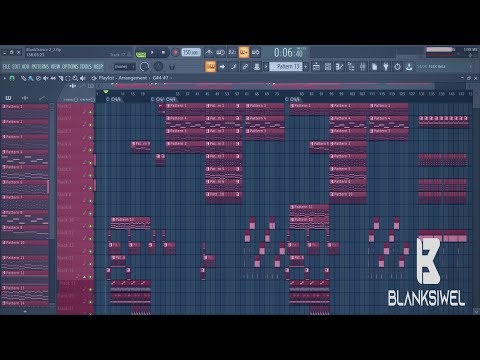Stop playback with the stop button
The width and height of the screenshot is (480, 360).
(x=163, y=53)
